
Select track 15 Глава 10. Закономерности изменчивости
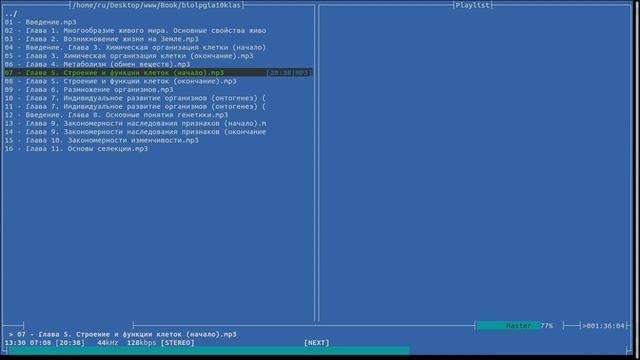pos(101,140)
